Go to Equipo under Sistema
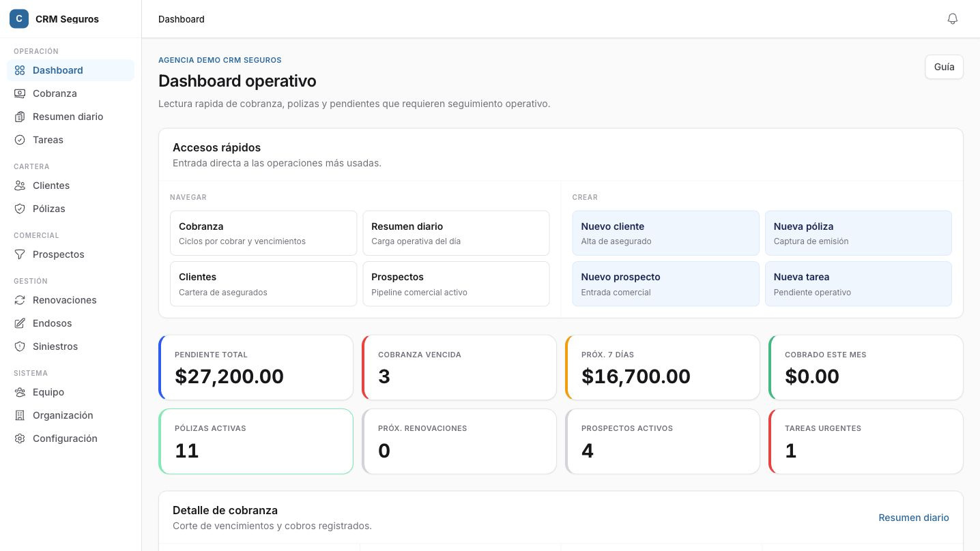This screenshot has width=980, height=551. point(70,392)
